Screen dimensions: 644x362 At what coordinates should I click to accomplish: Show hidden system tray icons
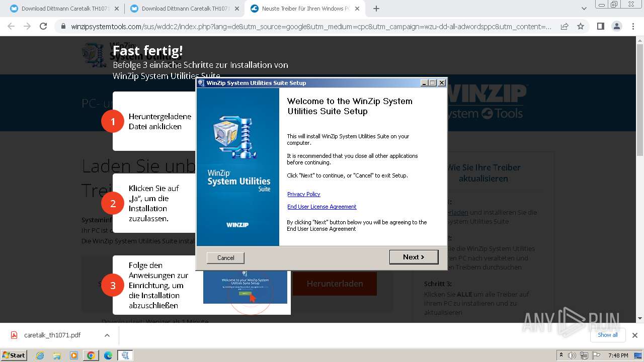pyautogui.click(x=561, y=355)
